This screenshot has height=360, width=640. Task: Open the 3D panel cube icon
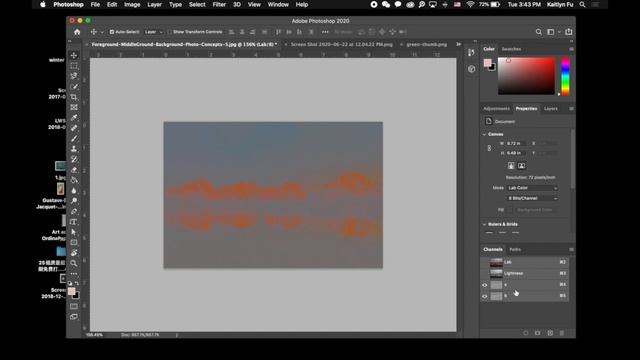coord(471,69)
